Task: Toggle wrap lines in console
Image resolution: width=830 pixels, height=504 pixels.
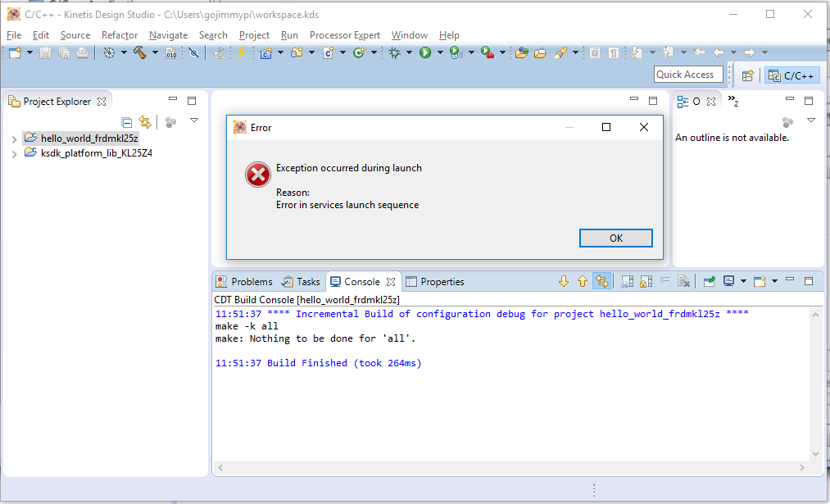Action: (x=664, y=281)
